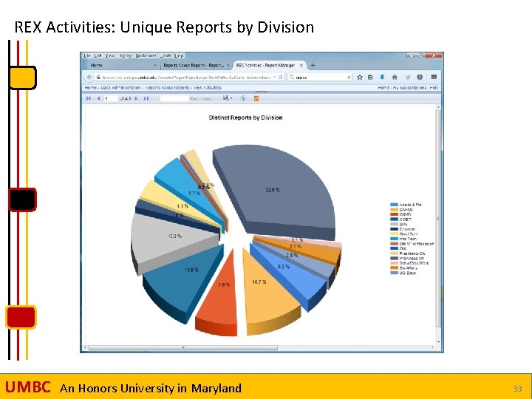The image size is (532, 399).
Task: Open the Help link at top right
Action: tap(434, 87)
